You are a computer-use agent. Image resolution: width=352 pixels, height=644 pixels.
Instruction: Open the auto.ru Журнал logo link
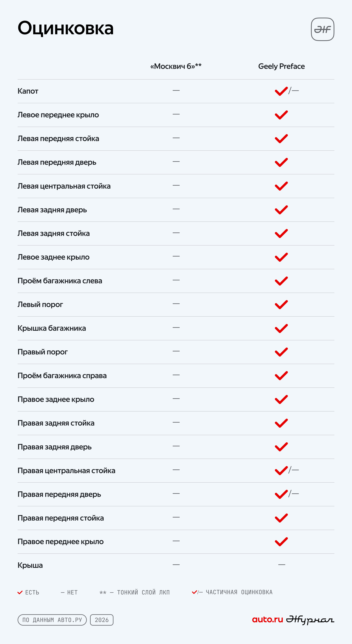(x=293, y=620)
